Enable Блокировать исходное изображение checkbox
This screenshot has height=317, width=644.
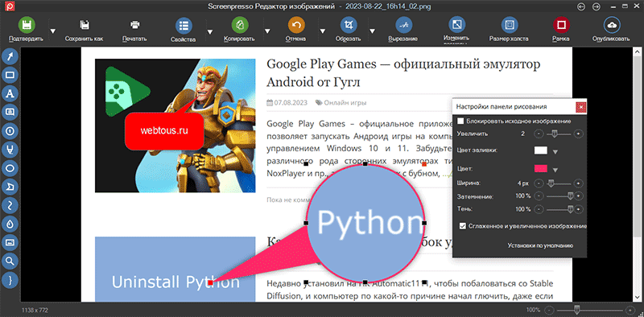(460, 121)
